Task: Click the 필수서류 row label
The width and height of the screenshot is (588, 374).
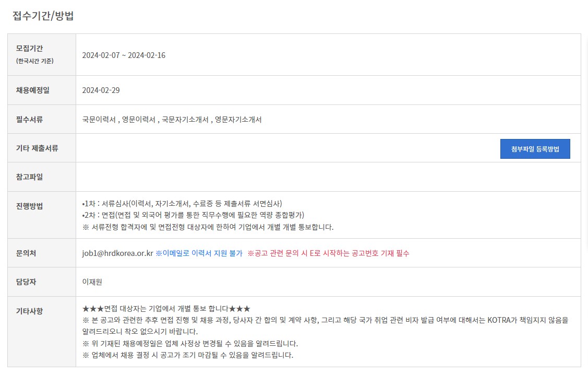Action: pyautogui.click(x=29, y=120)
